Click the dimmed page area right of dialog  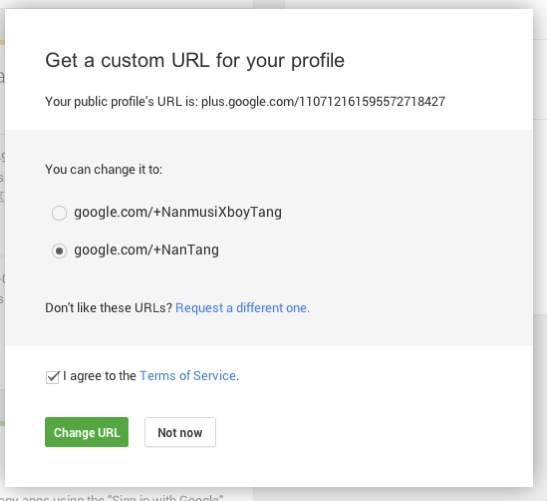(x=540, y=244)
